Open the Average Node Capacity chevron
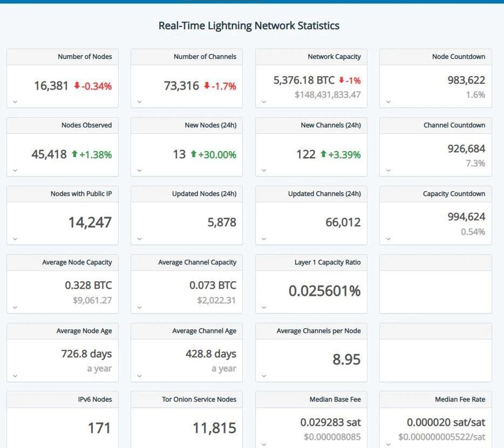The image size is (504, 448). tap(15, 307)
